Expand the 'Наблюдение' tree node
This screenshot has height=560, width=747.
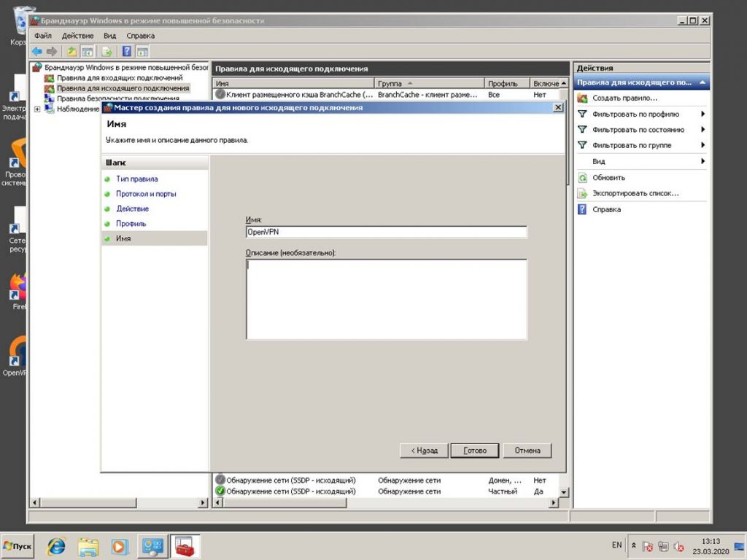point(37,109)
